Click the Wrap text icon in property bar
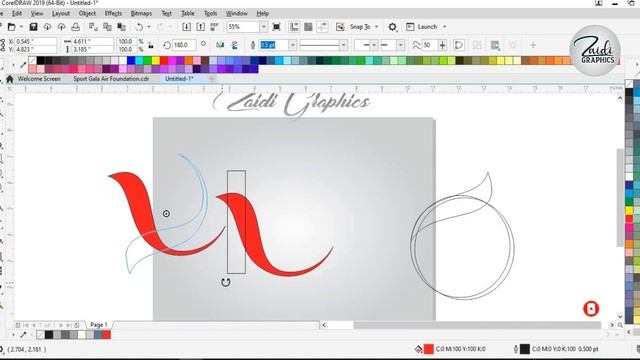The image size is (640, 360). (495, 45)
